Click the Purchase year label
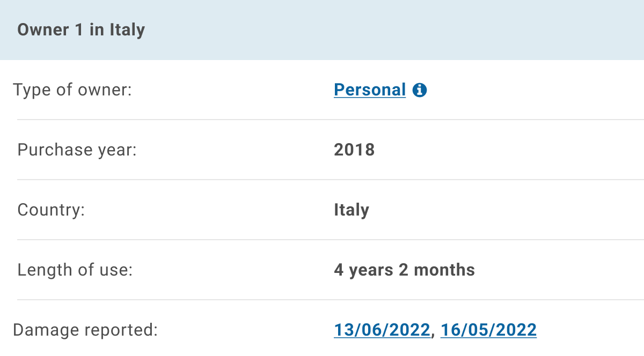Screen dimensions: 644x356 pyautogui.click(x=77, y=150)
